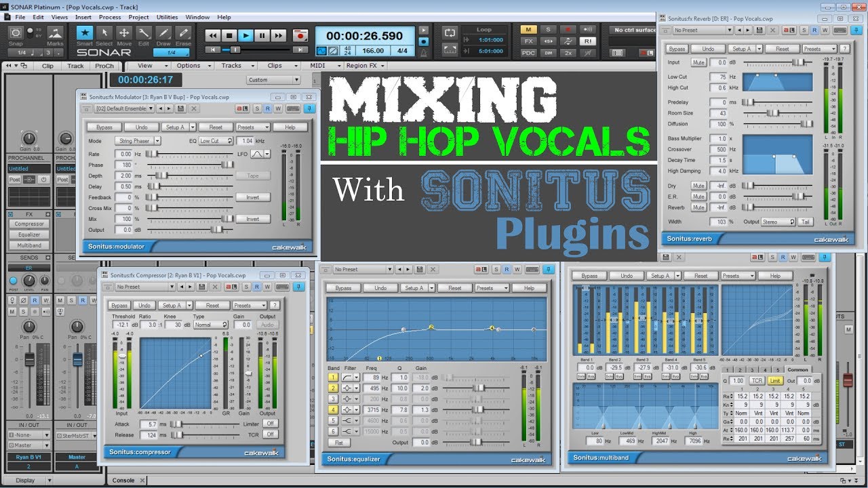Click the tempo field showing 166.00
This screenshot has height=488, width=868.
(373, 51)
